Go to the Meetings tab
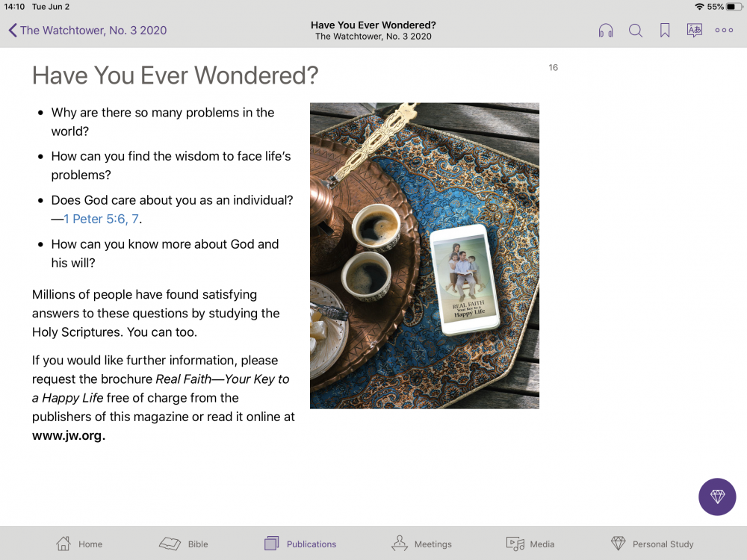This screenshot has width=747, height=560. [x=421, y=544]
